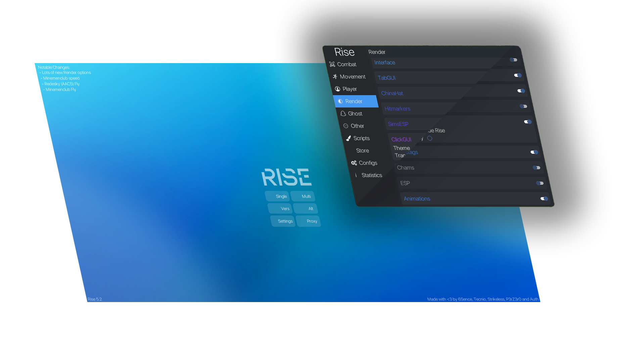644x340 pixels.
Task: Select the Scripts paintbrush icon
Action: pyautogui.click(x=349, y=138)
